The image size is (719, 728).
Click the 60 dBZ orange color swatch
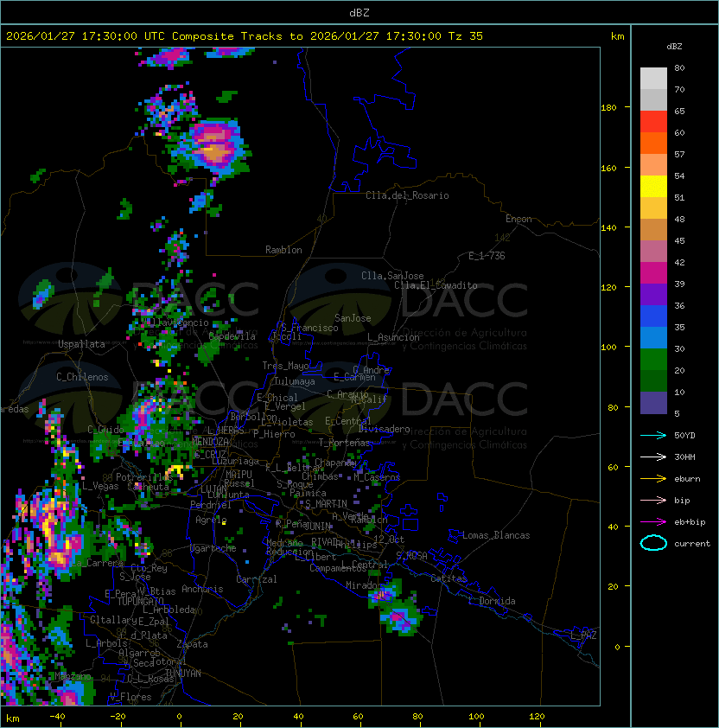tap(653, 144)
